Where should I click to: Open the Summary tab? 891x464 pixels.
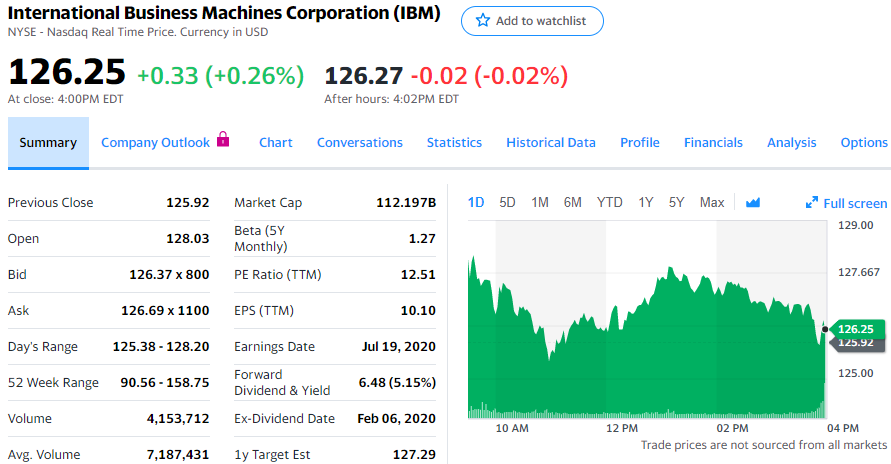tap(48, 142)
